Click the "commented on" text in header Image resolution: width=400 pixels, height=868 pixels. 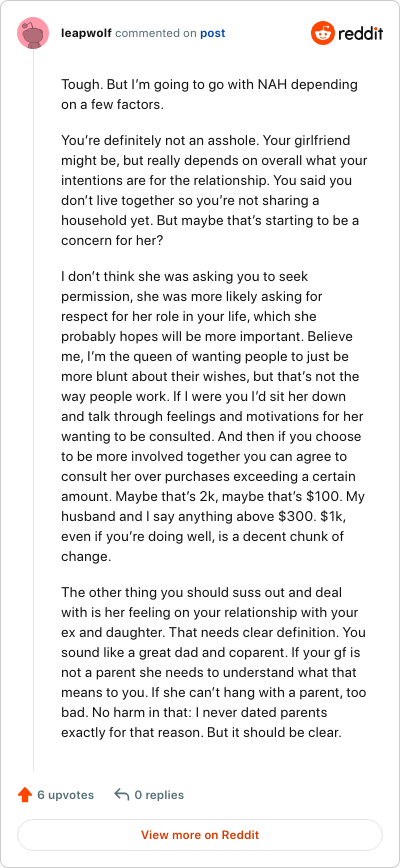pyautogui.click(x=156, y=33)
